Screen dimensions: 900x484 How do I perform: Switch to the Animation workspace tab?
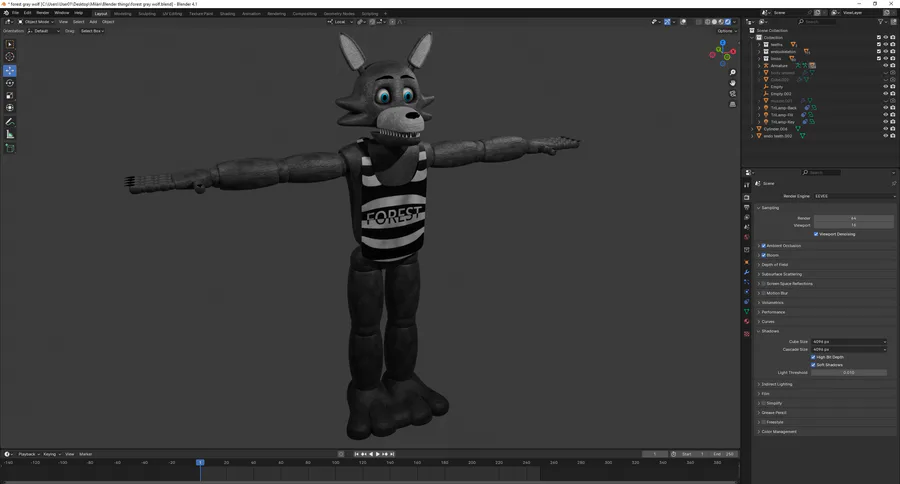251,14
